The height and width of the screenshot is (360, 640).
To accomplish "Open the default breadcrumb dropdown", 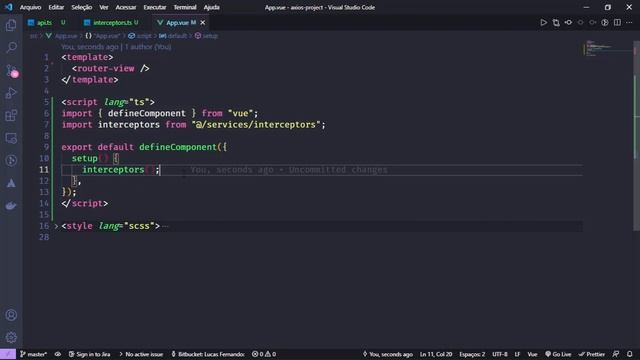I will click(x=173, y=36).
